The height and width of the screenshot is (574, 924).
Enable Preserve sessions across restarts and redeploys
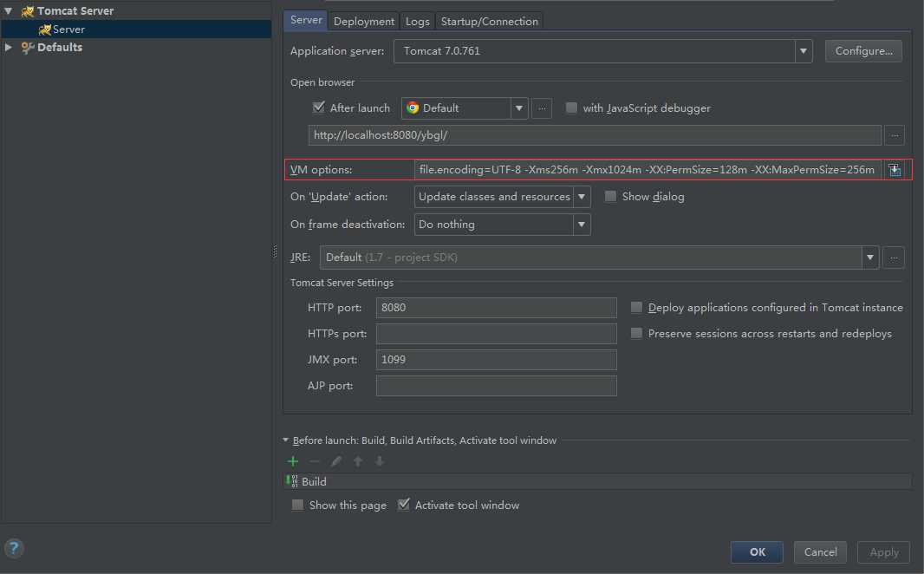[636, 333]
